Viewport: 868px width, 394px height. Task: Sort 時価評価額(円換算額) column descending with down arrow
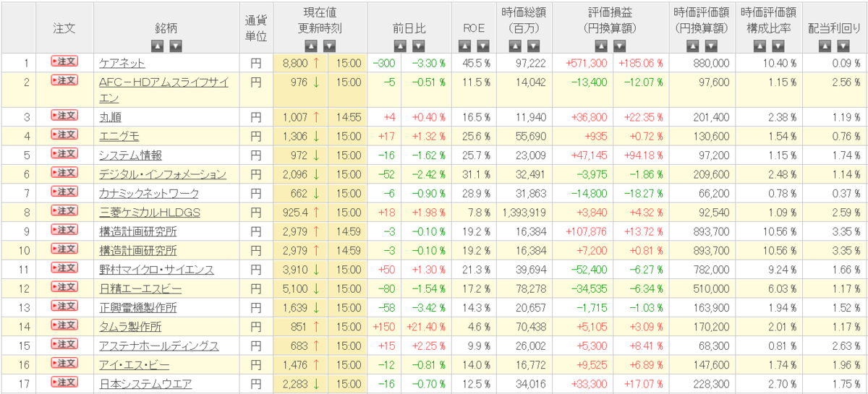point(710,46)
